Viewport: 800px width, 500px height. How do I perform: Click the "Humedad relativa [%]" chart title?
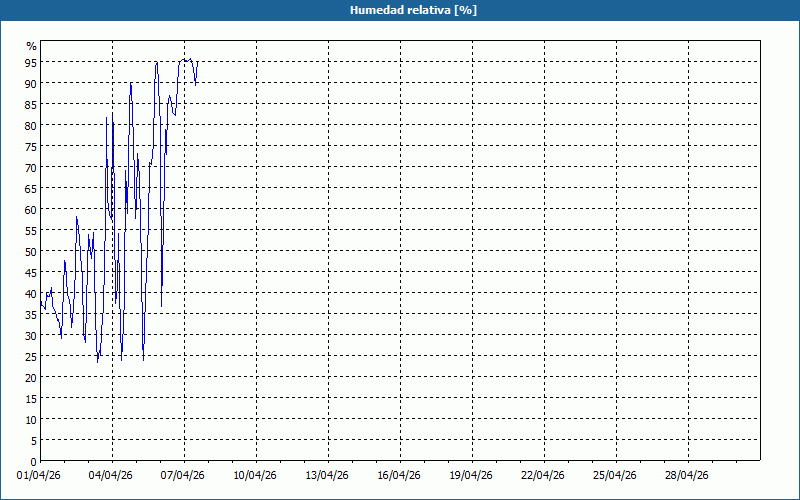click(399, 10)
